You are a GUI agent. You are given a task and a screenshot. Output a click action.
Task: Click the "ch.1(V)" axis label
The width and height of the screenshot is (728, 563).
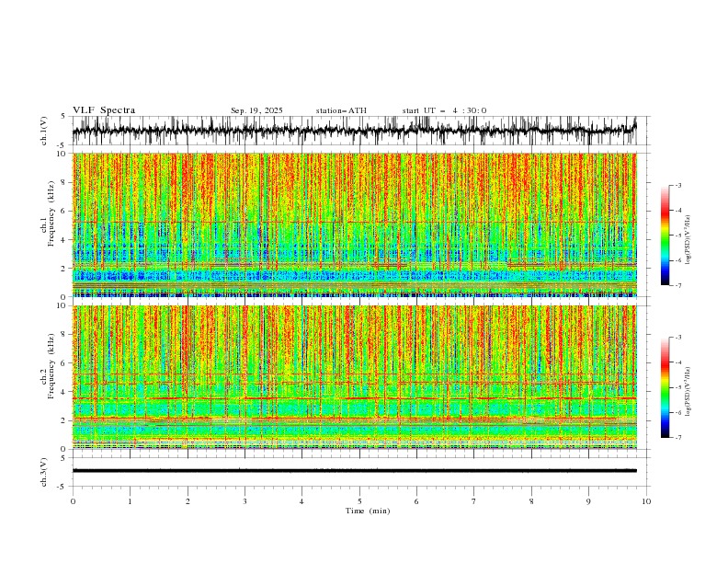[x=44, y=131]
